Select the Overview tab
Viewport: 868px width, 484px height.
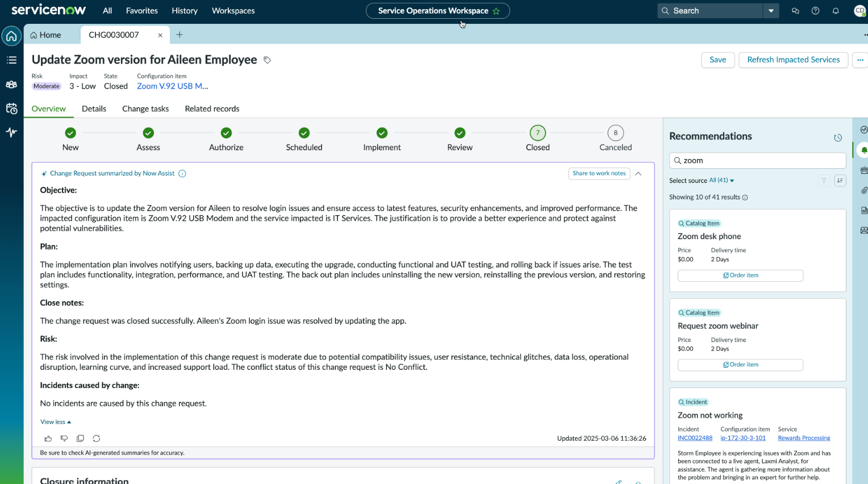click(49, 109)
